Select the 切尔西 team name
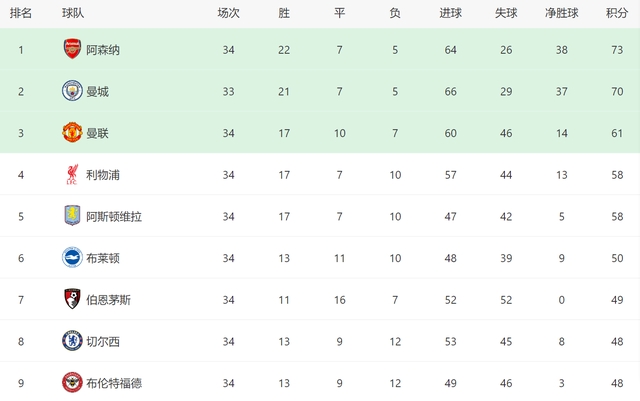The image size is (640, 401). click(103, 341)
